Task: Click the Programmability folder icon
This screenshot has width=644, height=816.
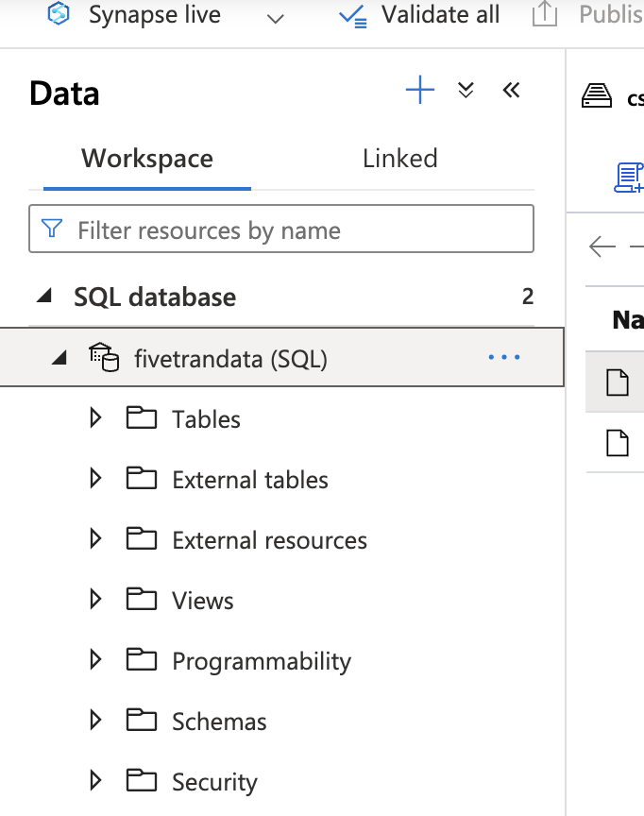Action: pyautogui.click(x=142, y=659)
